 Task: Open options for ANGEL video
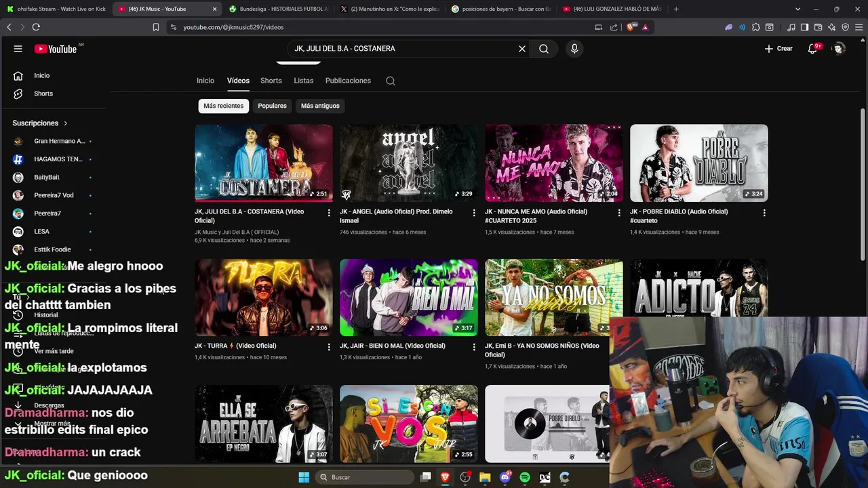point(474,213)
